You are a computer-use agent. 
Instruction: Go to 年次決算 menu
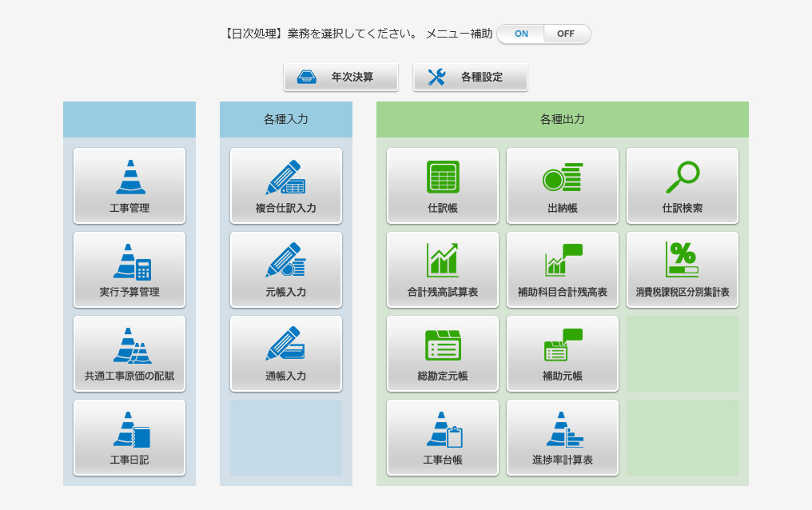click(x=340, y=77)
